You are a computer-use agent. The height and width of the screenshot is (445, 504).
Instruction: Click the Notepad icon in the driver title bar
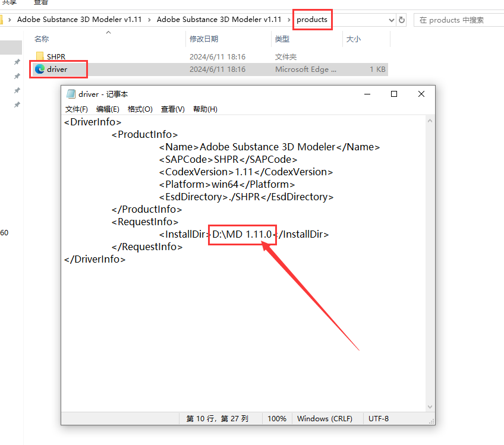[71, 94]
